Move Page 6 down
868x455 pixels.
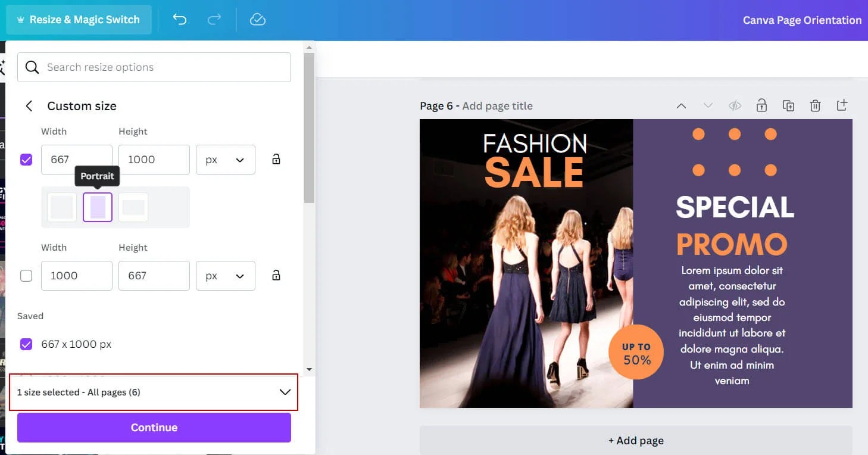coord(708,106)
